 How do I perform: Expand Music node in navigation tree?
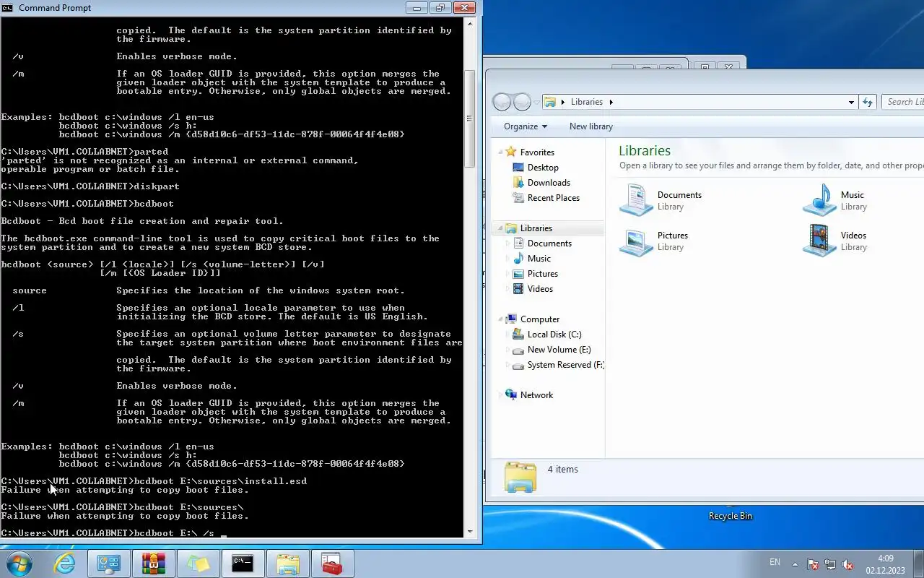tap(507, 259)
